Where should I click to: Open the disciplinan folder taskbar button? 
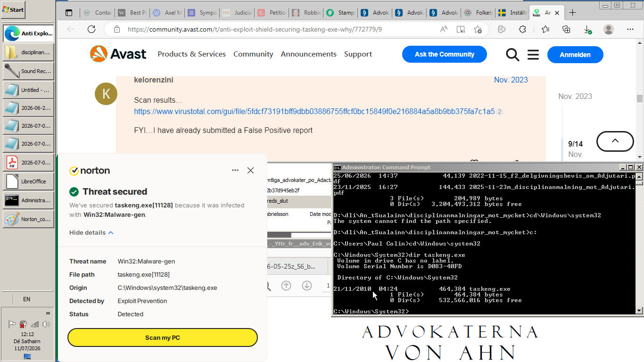tap(28, 52)
